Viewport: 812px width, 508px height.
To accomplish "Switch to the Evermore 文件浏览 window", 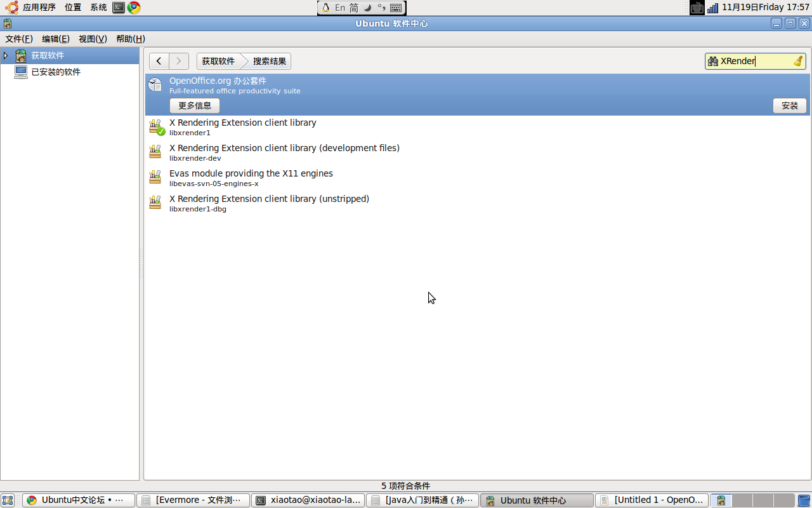I will click(193, 500).
